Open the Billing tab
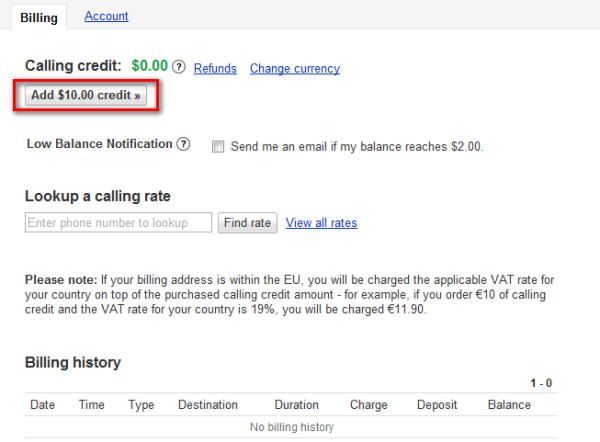 point(38,18)
